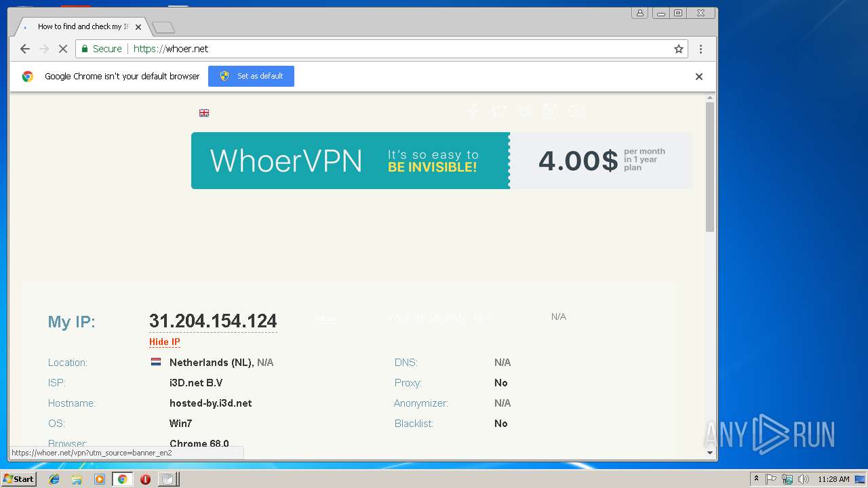Click the 11:28 AM system clock

click(833, 479)
